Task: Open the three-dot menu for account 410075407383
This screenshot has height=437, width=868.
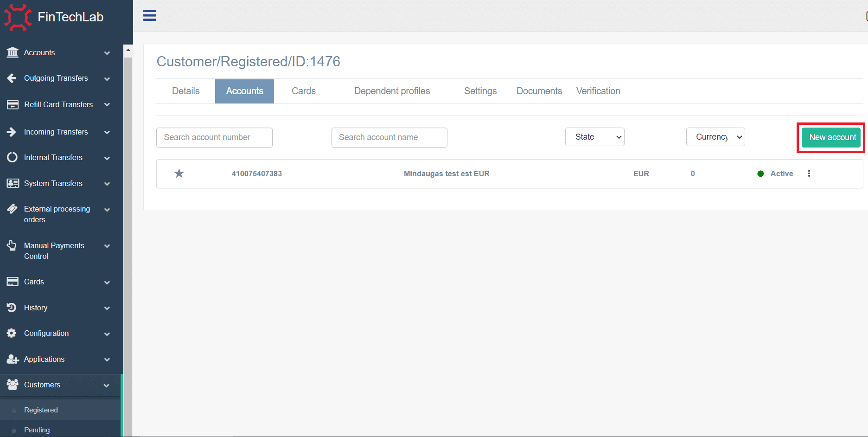Action: click(809, 174)
